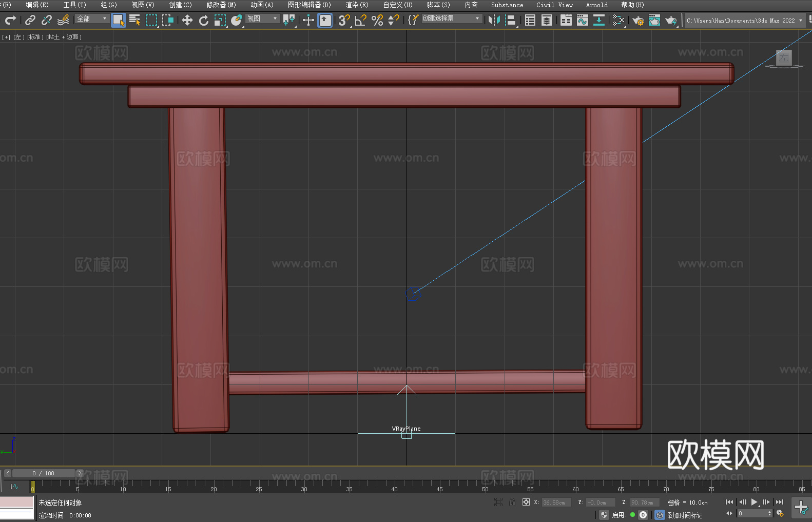
Task: Open the Curve Editor
Action: 583,20
